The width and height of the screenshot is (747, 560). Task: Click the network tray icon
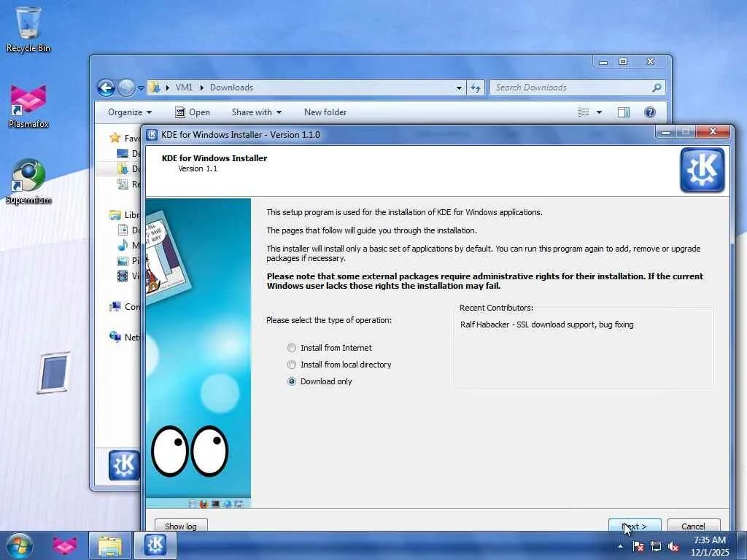click(x=656, y=547)
